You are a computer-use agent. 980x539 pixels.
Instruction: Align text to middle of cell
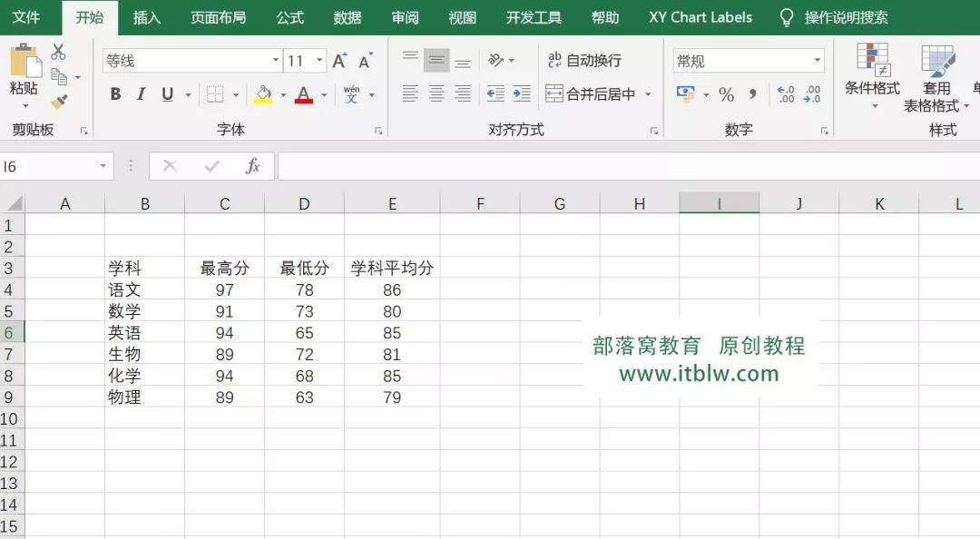pos(436,61)
